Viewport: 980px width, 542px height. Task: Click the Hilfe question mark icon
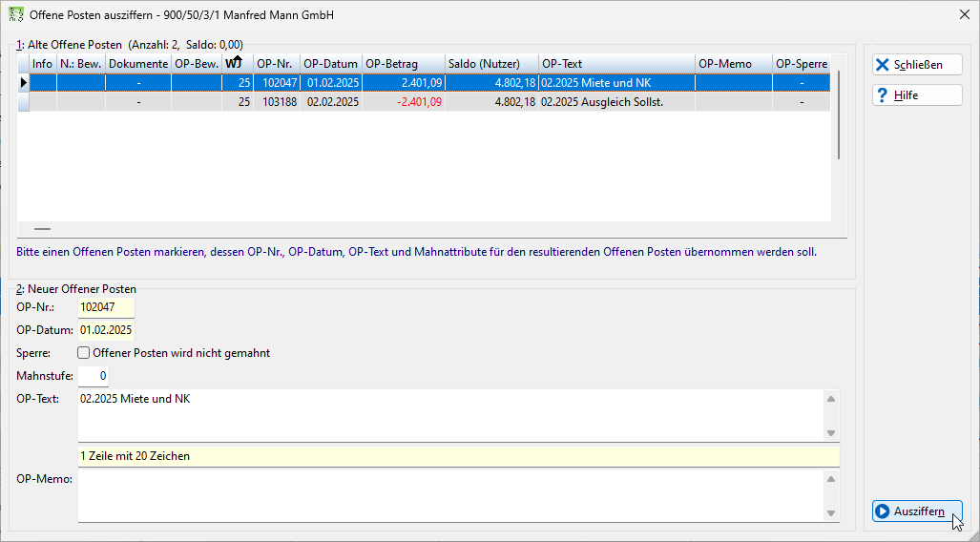point(882,95)
